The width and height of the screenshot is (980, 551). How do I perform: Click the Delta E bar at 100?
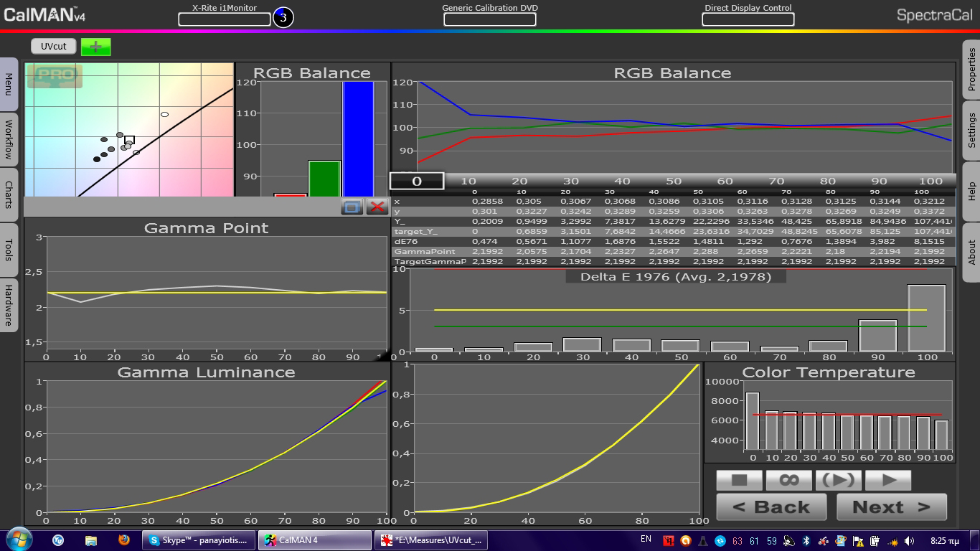pos(926,318)
